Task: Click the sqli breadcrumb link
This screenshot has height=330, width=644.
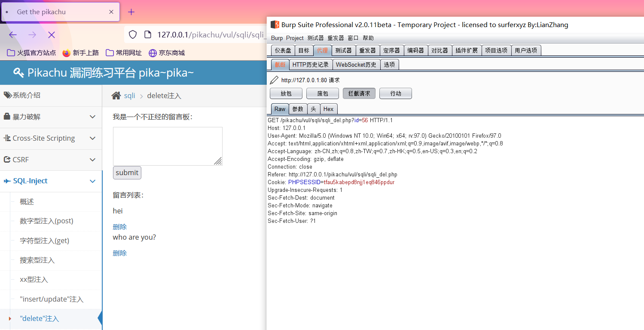Action: point(129,96)
